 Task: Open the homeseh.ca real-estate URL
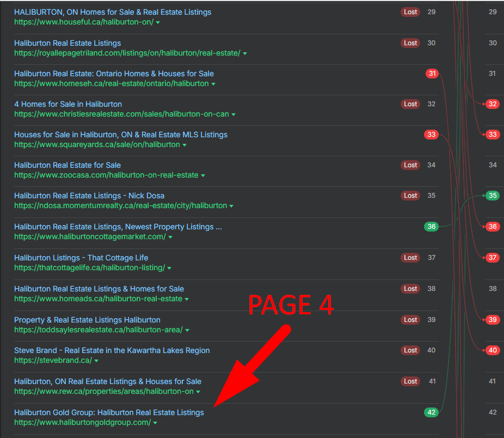(112, 84)
